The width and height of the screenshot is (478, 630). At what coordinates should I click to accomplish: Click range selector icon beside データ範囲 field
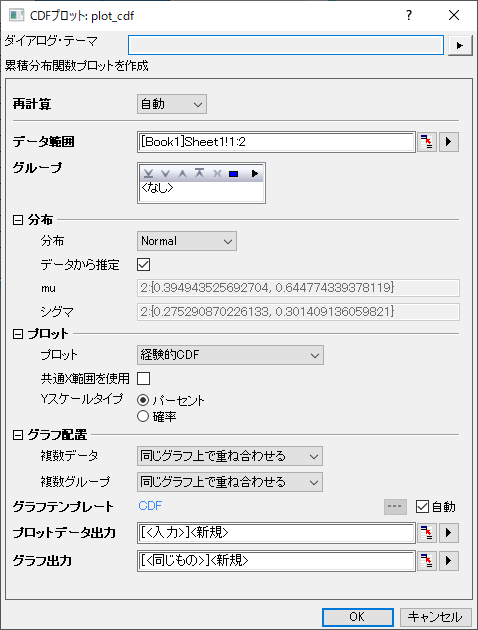coord(427,142)
